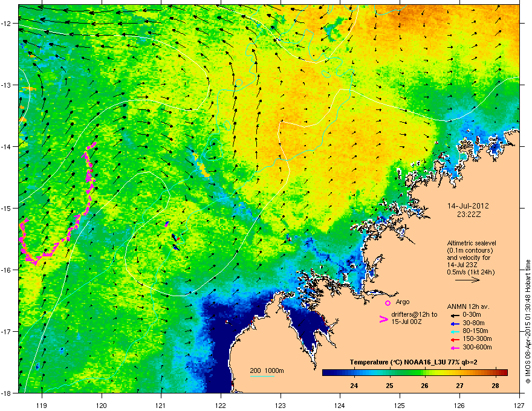Viewport: 532px width, 411px height.
Task: Click the 300-600m depth label text
Action: (477, 347)
